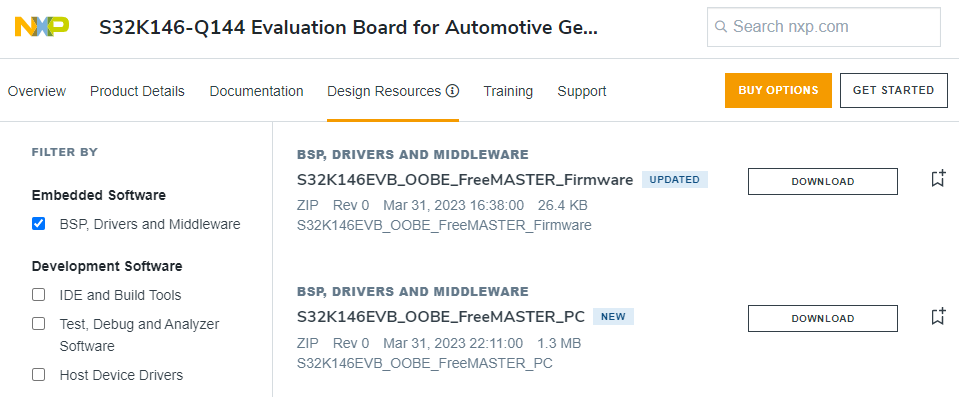Open the S32K146EVB_OOBE_FreeMASTER_PC title link
Viewport: 959px width, 397px height.
(x=441, y=317)
